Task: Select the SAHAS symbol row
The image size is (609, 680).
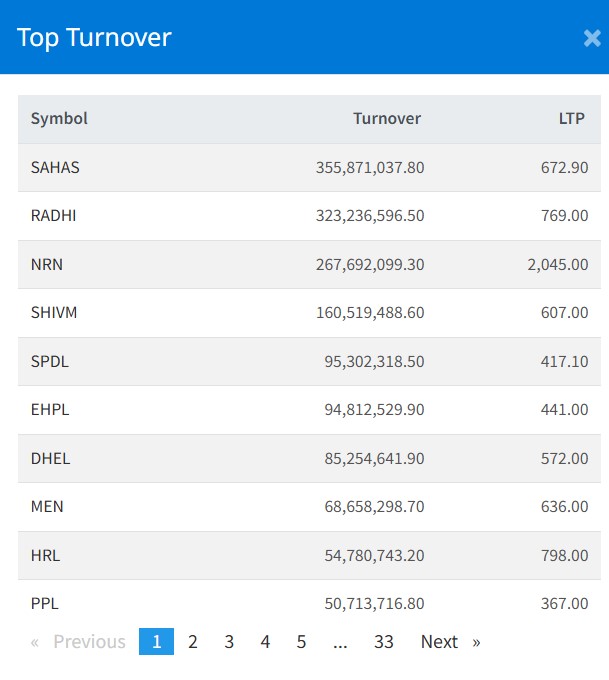Action: (x=55, y=168)
